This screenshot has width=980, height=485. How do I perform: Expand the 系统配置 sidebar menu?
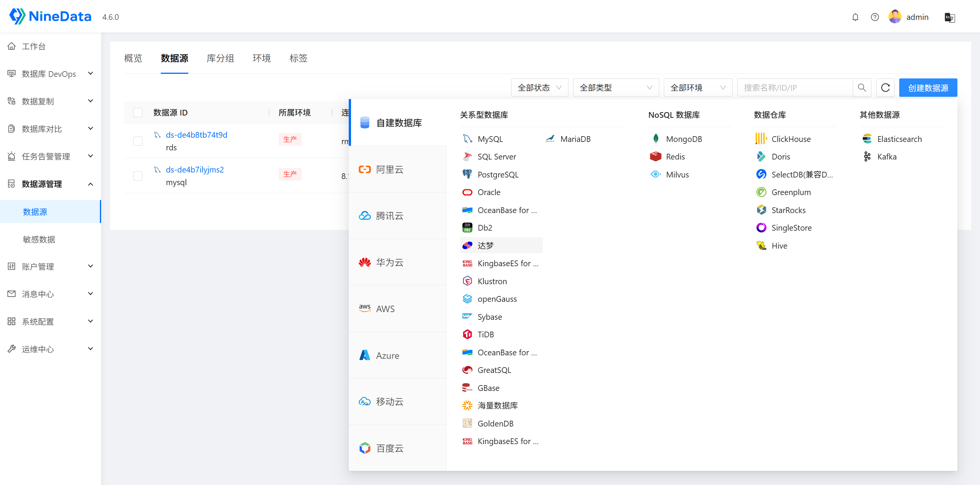[51, 322]
